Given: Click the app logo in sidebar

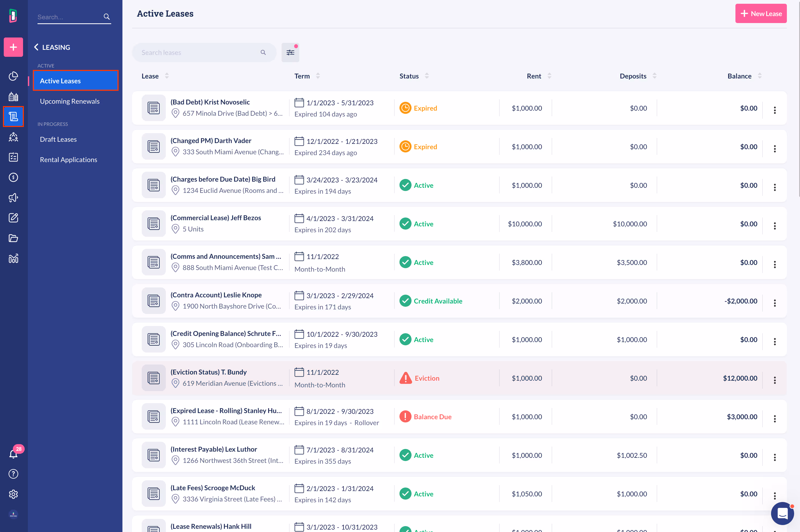Looking at the screenshot, I should (x=13, y=15).
